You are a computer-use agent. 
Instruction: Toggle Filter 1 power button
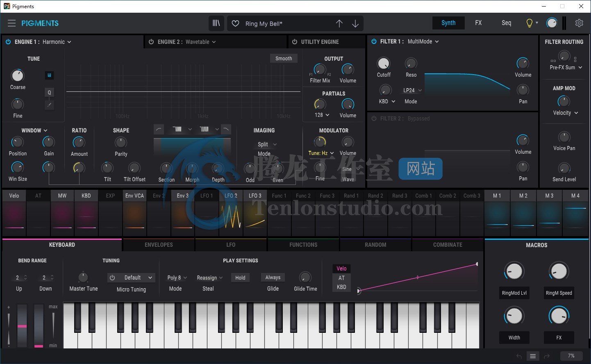[x=374, y=41]
